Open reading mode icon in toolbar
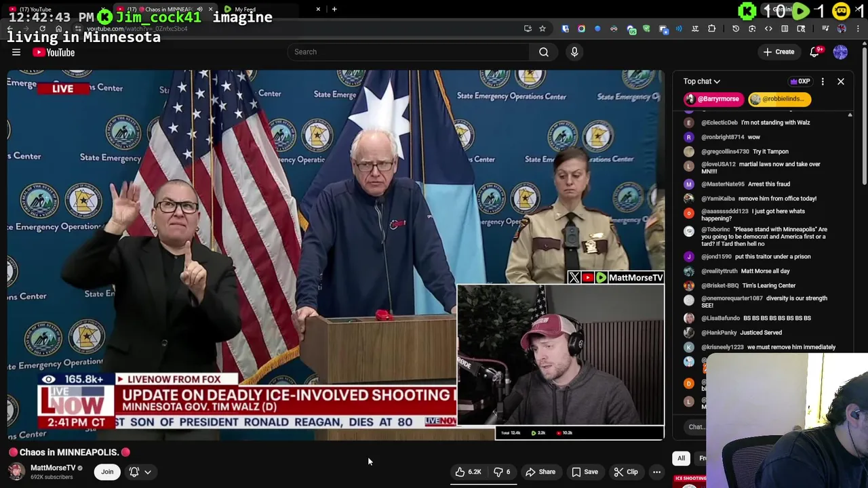Screen dimensions: 868x488 (x=785, y=28)
